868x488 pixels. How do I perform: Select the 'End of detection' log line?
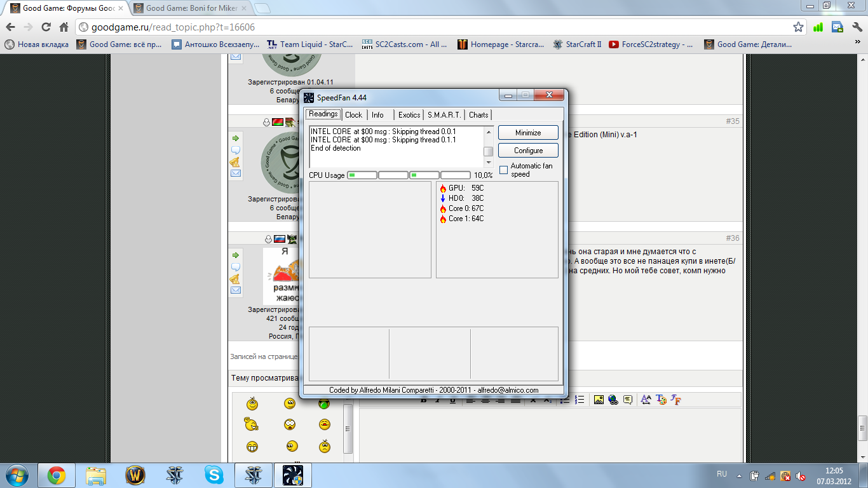[336, 148]
